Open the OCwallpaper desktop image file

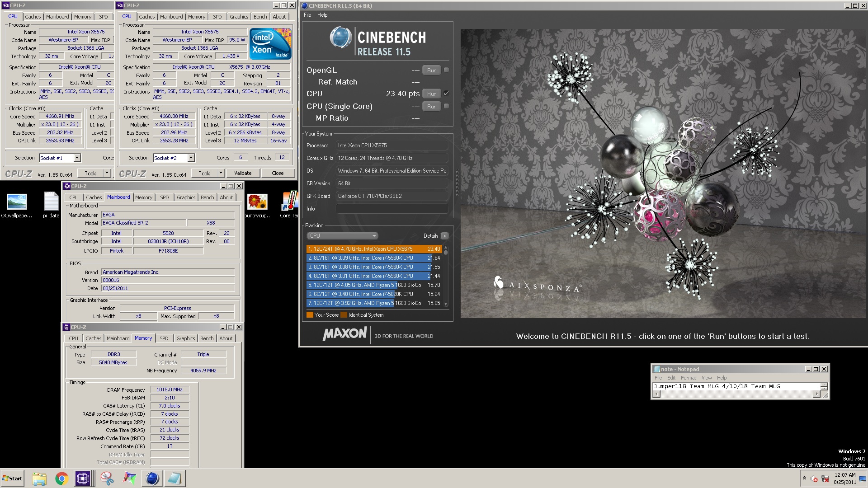[x=17, y=206]
